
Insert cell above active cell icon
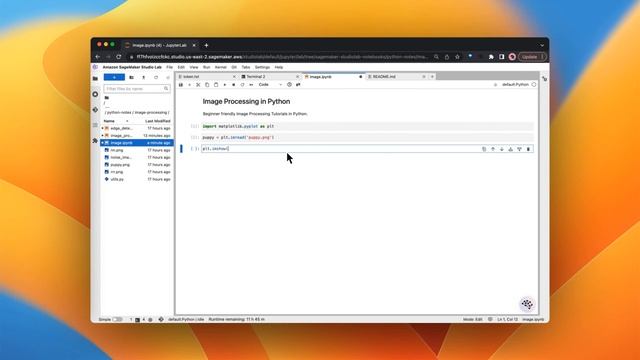point(511,149)
